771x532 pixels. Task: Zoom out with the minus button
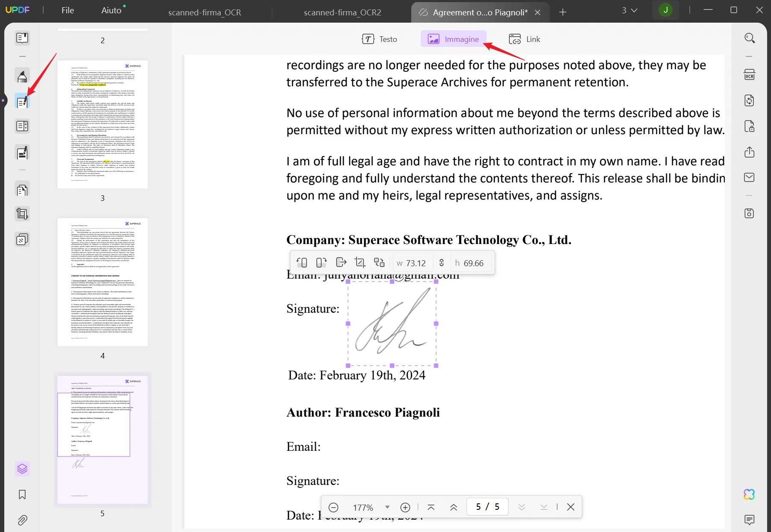[x=334, y=507]
